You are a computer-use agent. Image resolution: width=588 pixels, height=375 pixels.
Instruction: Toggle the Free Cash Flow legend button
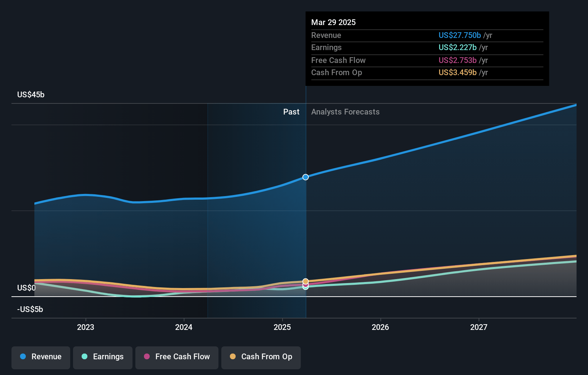177,357
